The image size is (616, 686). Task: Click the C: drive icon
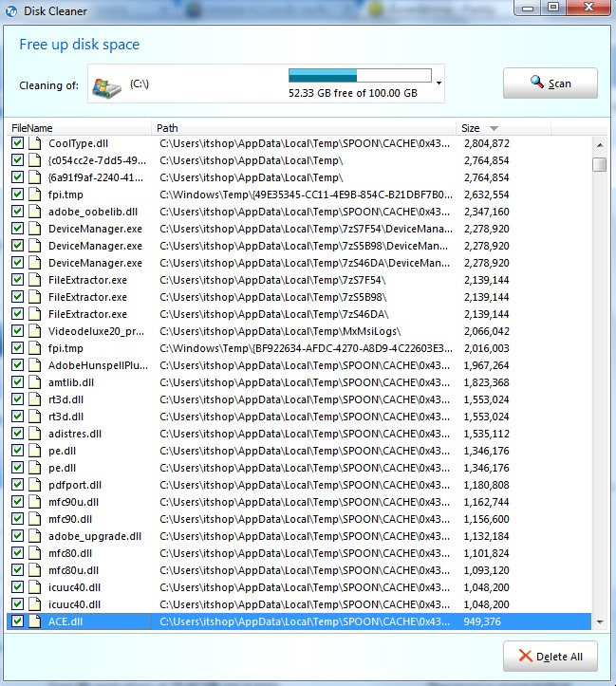tap(106, 88)
